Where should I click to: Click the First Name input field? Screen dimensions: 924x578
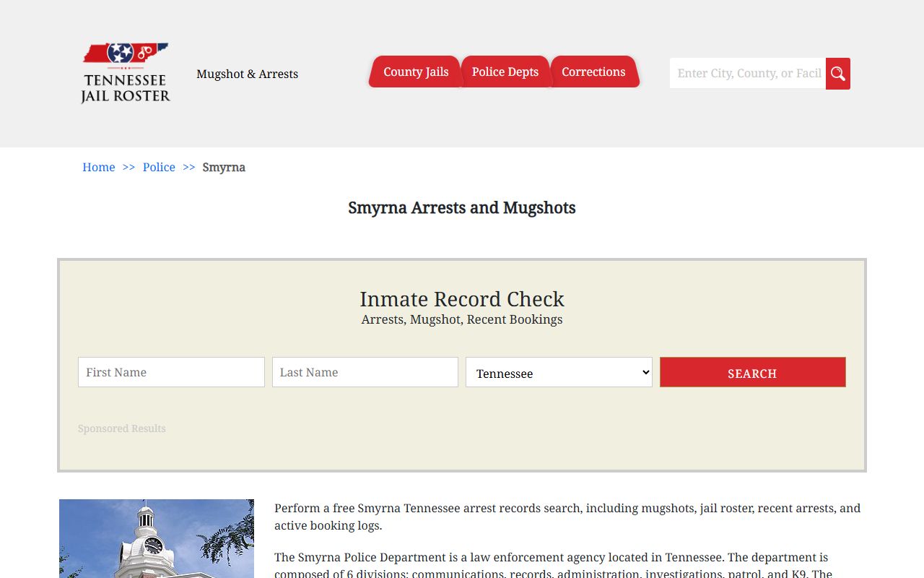(x=171, y=372)
